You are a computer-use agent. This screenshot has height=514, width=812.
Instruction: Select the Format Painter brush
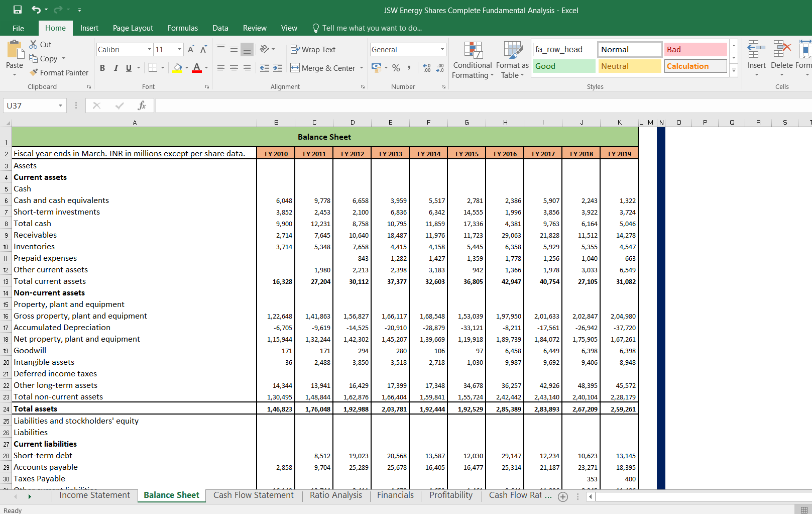click(x=34, y=72)
